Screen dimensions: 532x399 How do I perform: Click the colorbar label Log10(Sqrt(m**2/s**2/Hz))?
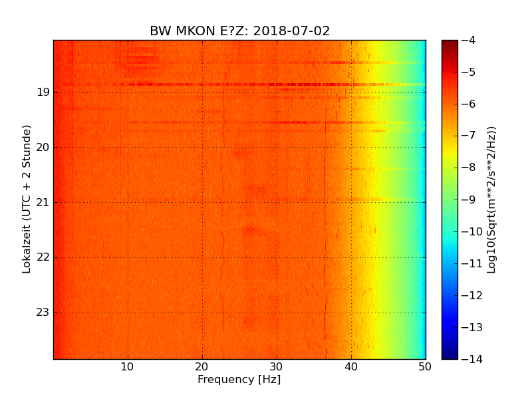coord(491,199)
